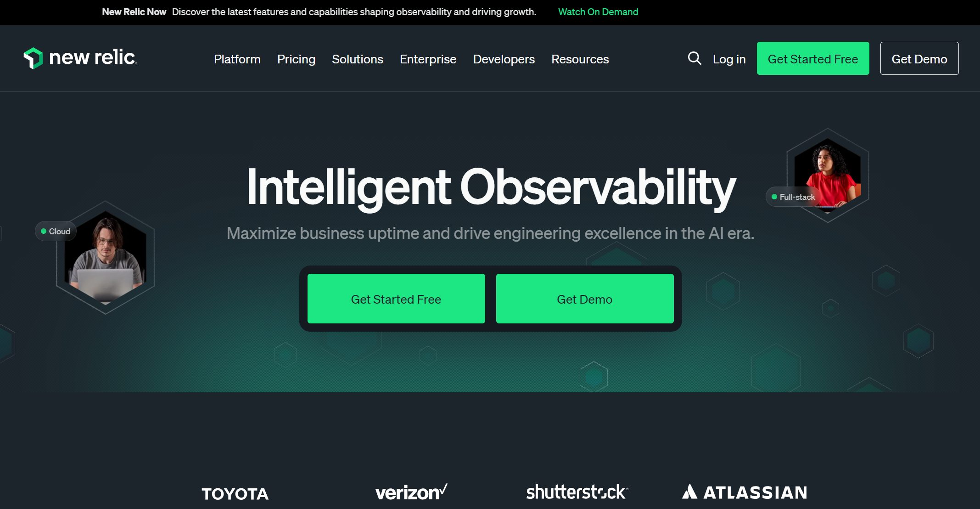Click the New Relic logo
This screenshot has width=980, height=509.
point(80,58)
